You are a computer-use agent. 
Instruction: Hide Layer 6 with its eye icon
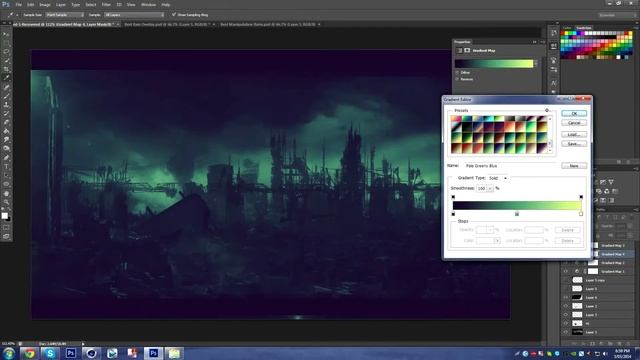point(566,298)
